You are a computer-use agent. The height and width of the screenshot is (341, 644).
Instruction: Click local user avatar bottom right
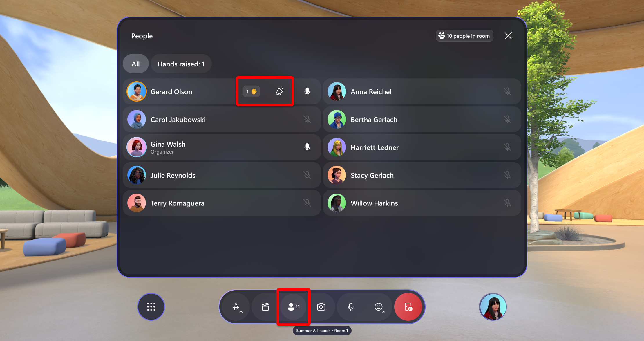click(493, 307)
